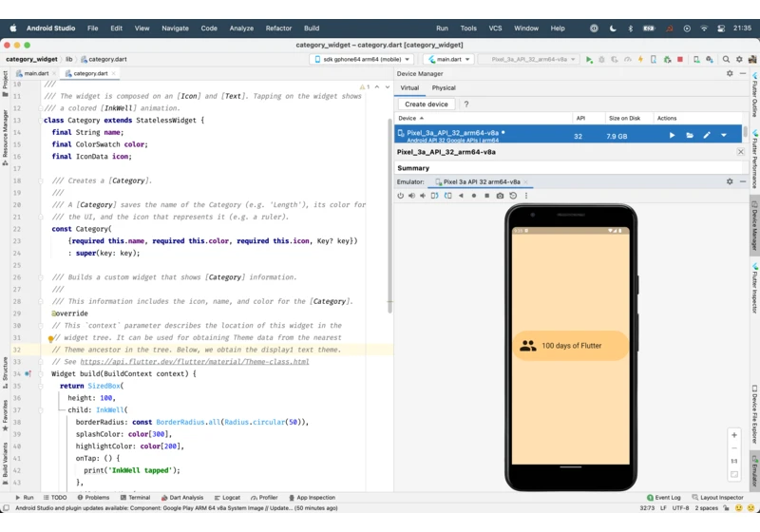The width and height of the screenshot is (760, 532).
Task: Click the Debug bug icon in the toolbar
Action: coord(601,59)
